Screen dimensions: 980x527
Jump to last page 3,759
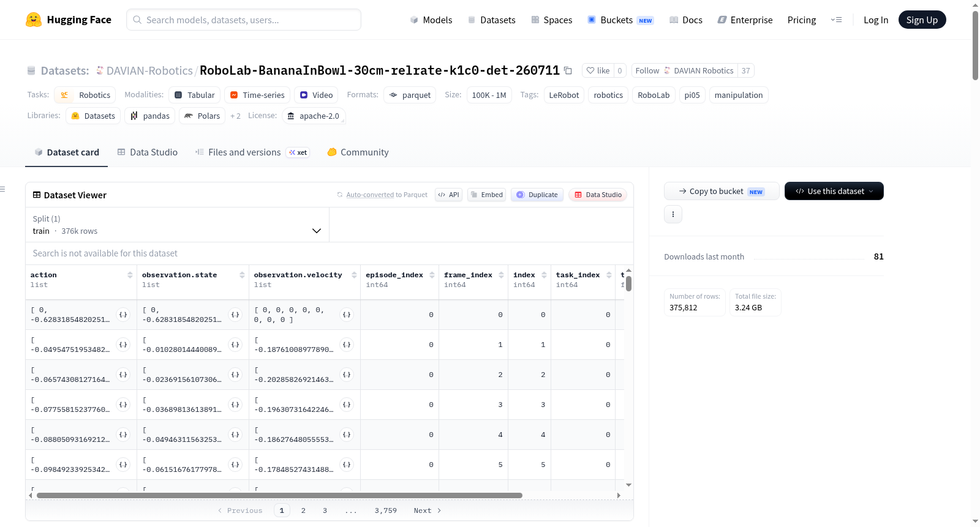point(386,510)
